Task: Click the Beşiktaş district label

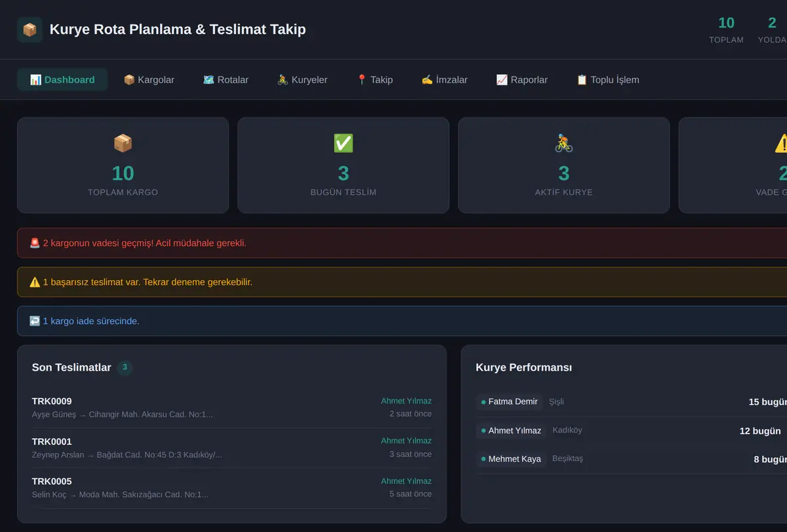Action: coord(568,459)
